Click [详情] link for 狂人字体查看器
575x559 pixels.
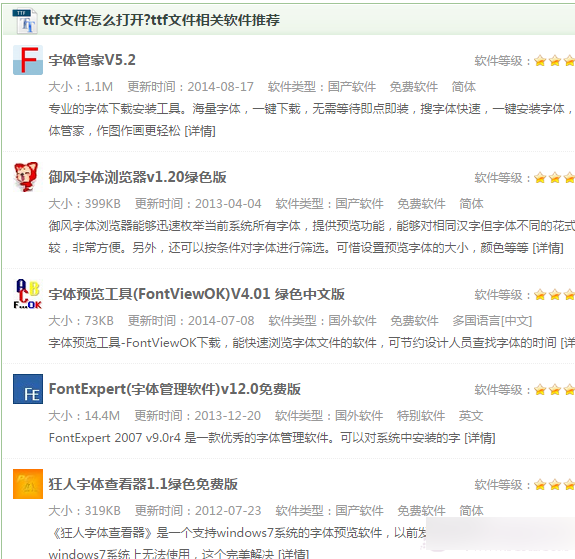click(294, 553)
